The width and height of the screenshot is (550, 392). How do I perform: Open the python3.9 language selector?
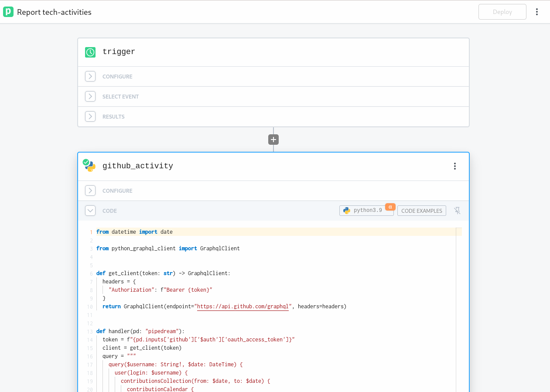(x=366, y=211)
